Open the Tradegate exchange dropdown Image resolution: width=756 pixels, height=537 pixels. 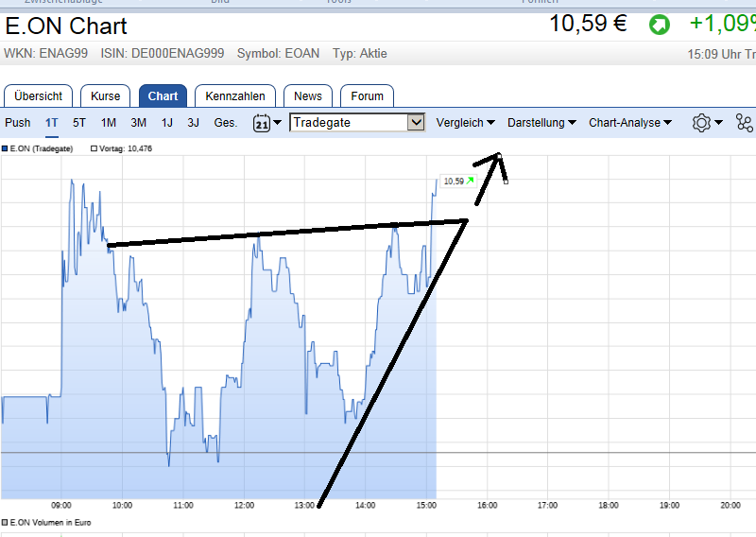click(357, 123)
